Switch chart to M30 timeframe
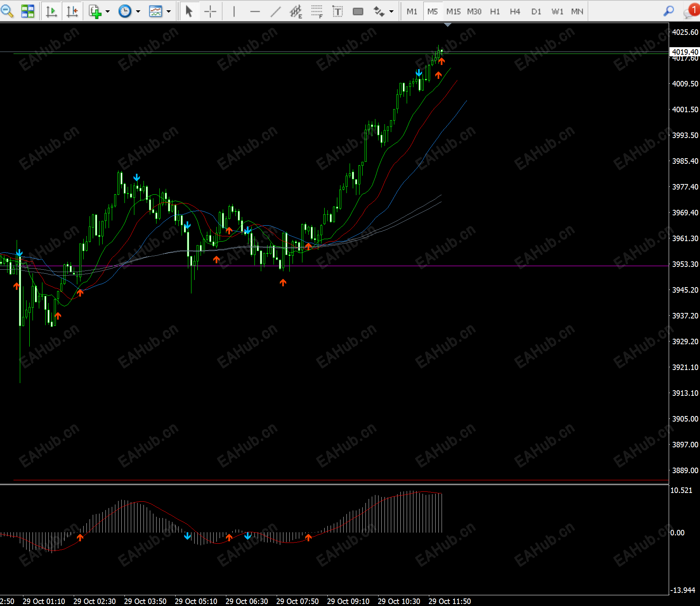This screenshot has width=700, height=606. point(474,12)
